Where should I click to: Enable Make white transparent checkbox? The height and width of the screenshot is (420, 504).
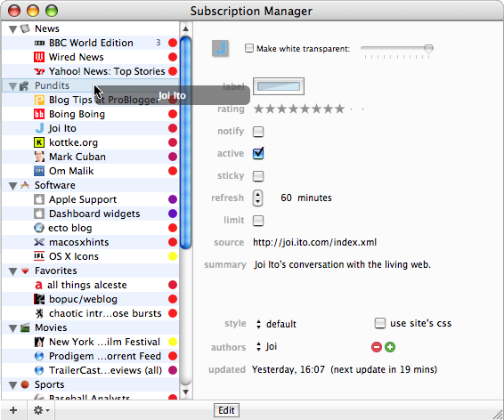(249, 48)
